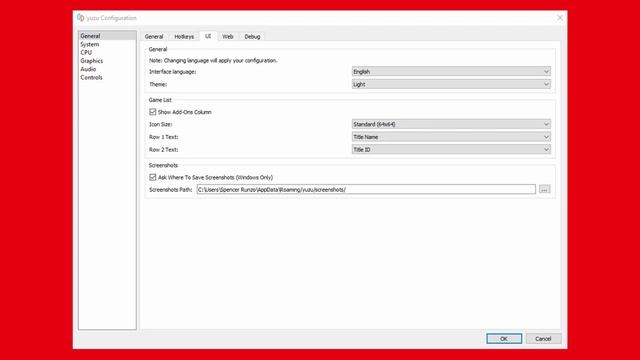Open the Row 2 Text dropdown
Viewport: 640px width, 360px height.
[x=451, y=149]
